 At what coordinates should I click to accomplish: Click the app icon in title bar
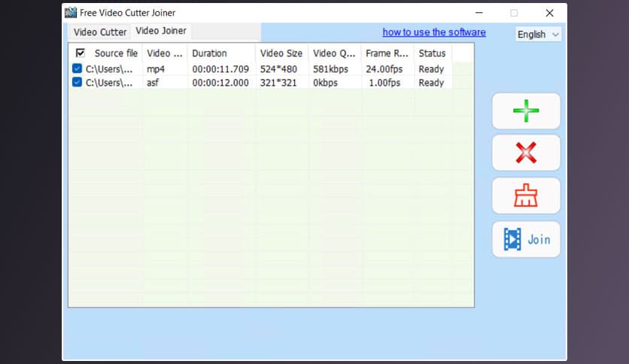tap(71, 13)
